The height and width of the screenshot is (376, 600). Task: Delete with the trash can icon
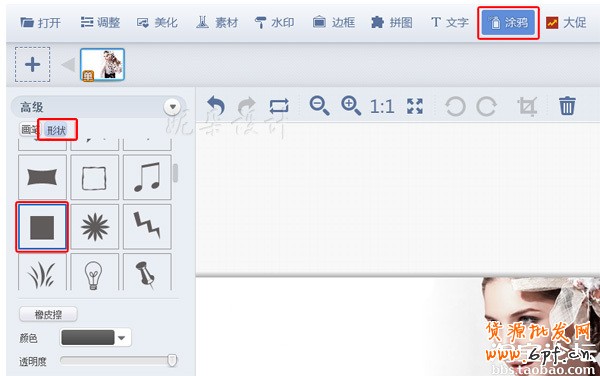tap(567, 106)
